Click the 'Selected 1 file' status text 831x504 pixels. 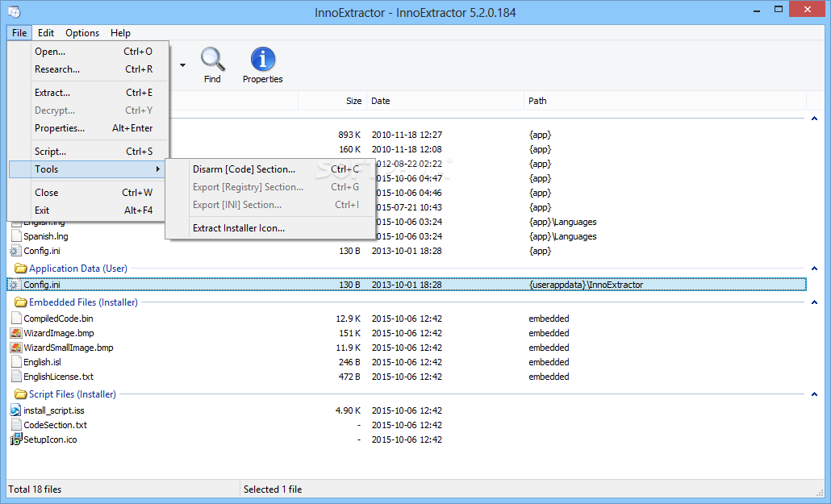[273, 489]
